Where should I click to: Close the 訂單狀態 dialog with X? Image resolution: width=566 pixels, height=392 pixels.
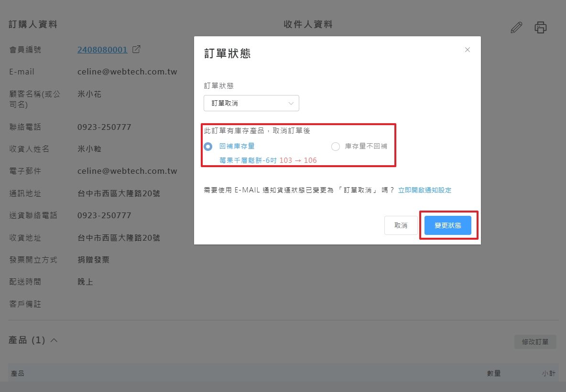[x=468, y=50]
